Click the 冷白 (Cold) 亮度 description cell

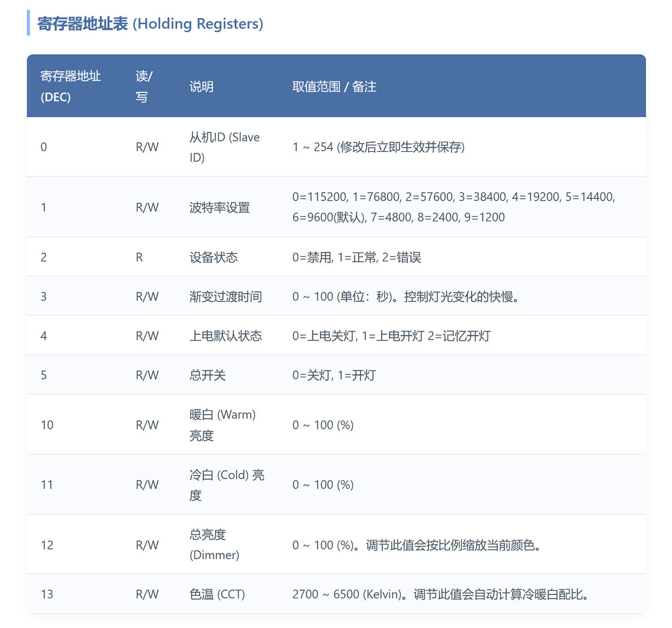(x=227, y=485)
